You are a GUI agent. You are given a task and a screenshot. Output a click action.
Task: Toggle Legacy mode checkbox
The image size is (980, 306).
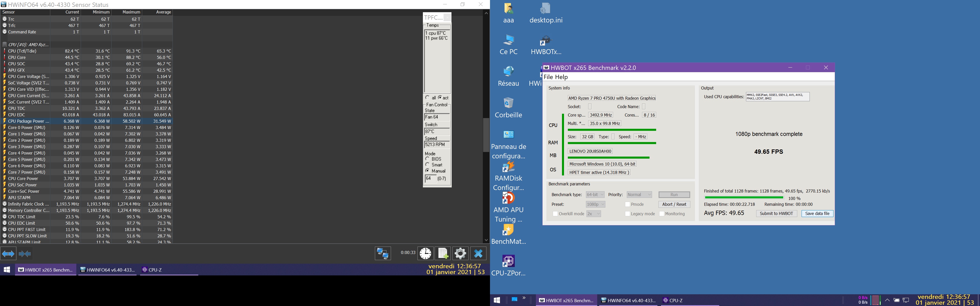(627, 214)
